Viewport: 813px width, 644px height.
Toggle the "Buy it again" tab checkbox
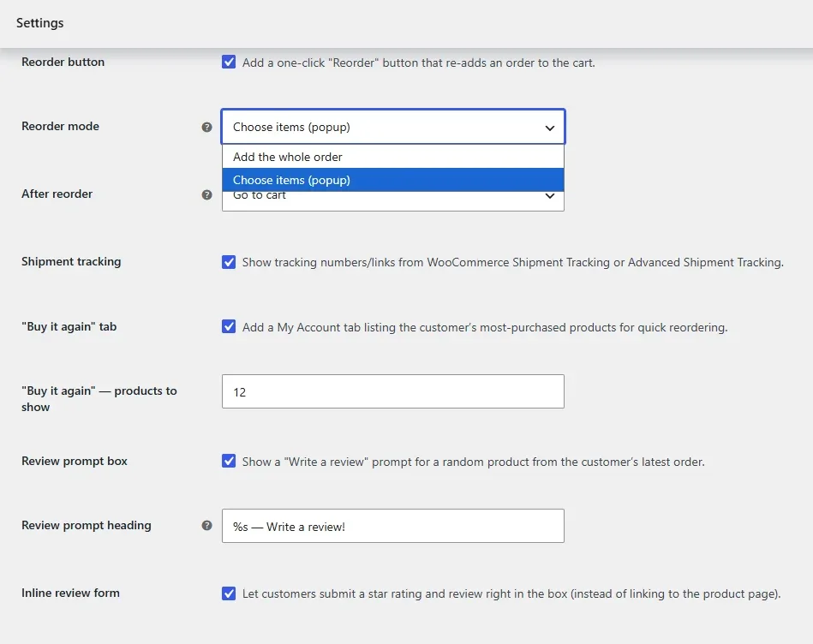pos(229,326)
